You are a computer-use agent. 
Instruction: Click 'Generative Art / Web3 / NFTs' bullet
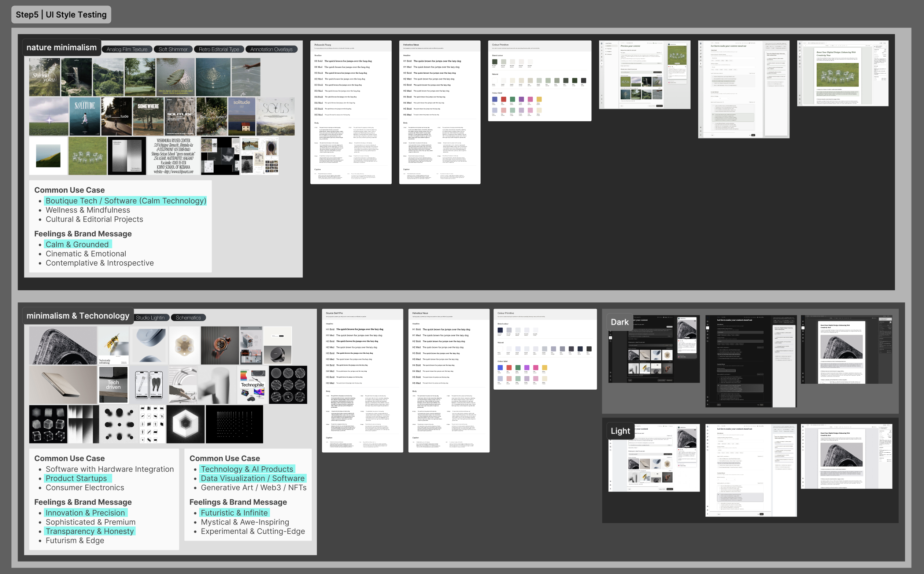(x=254, y=487)
